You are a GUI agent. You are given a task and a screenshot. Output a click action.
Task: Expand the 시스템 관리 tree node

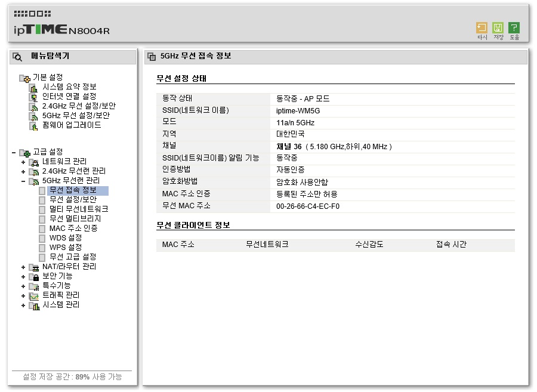tap(23, 305)
